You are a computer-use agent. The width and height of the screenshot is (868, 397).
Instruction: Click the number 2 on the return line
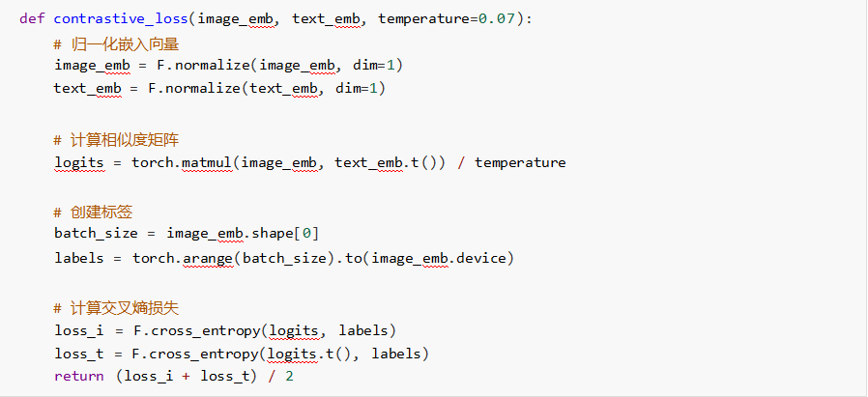[288, 376]
